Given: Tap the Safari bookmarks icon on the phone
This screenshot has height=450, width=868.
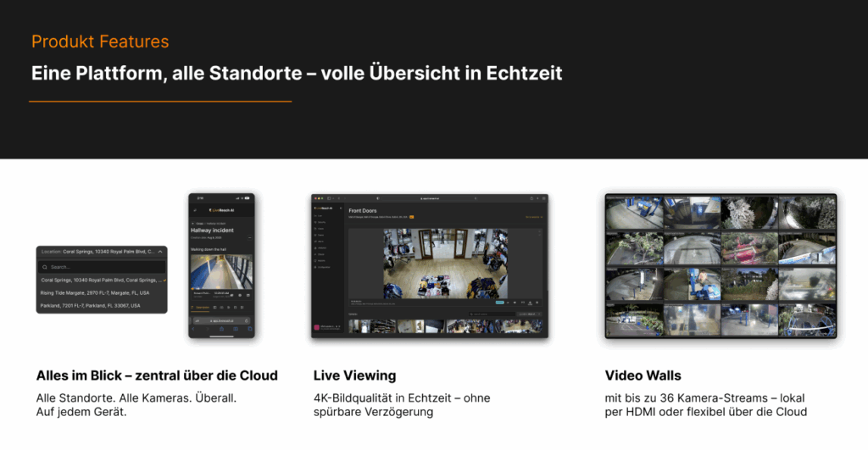Looking at the screenshot, I should 236,329.
